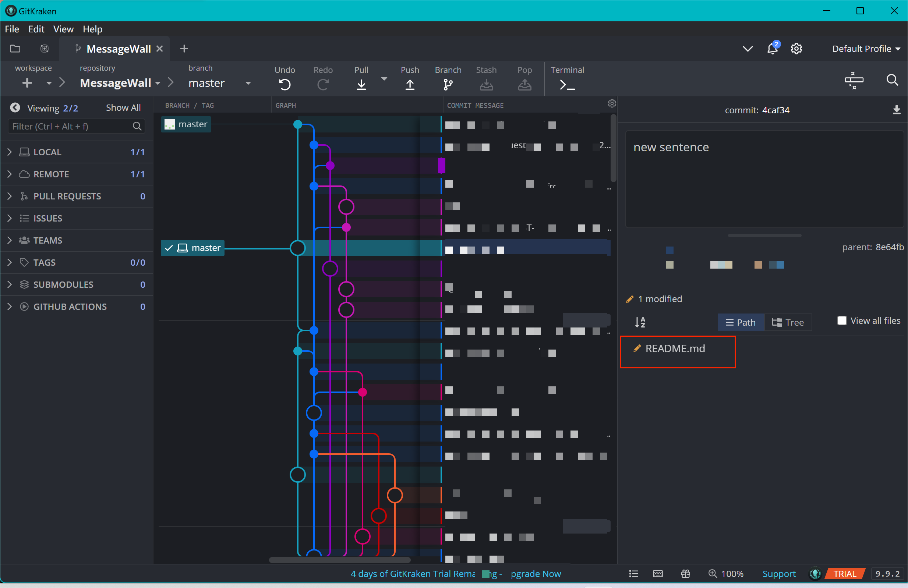908x588 pixels.
Task: Click the Push icon
Action: pyautogui.click(x=410, y=84)
